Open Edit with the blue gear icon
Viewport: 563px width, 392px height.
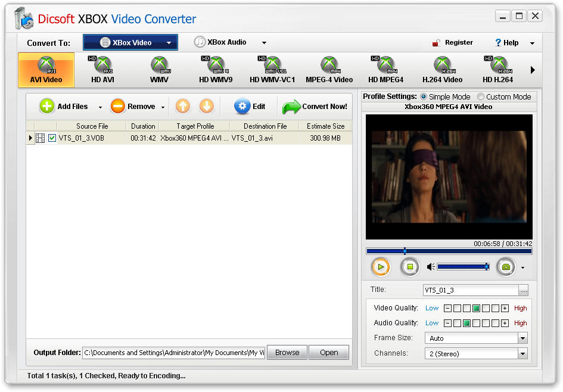click(242, 106)
